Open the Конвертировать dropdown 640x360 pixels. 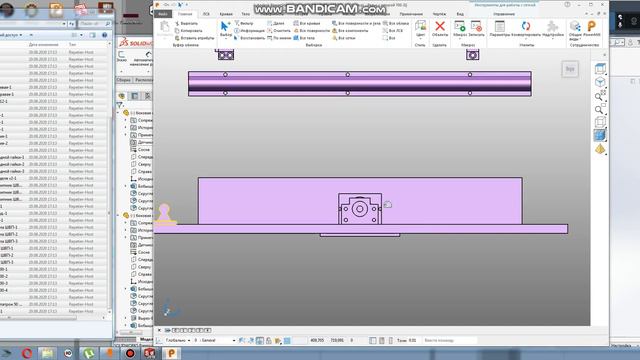click(x=526, y=38)
